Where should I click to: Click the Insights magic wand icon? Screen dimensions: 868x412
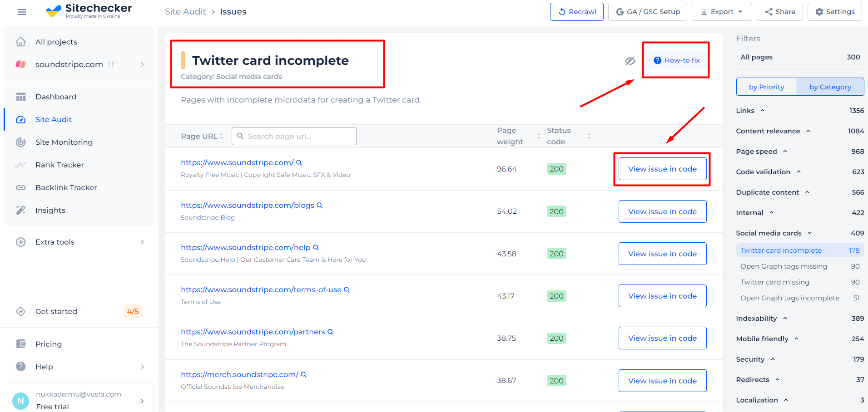21,210
